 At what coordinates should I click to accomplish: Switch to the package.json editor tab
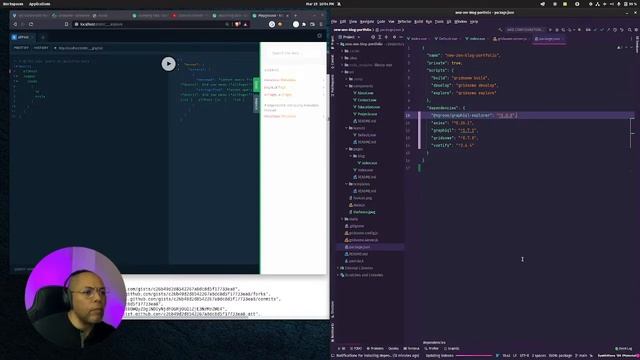click(549, 39)
